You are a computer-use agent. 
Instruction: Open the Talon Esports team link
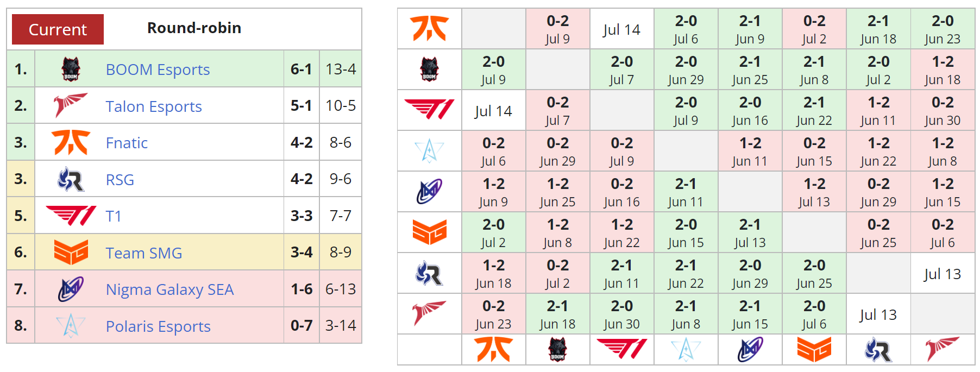154,106
